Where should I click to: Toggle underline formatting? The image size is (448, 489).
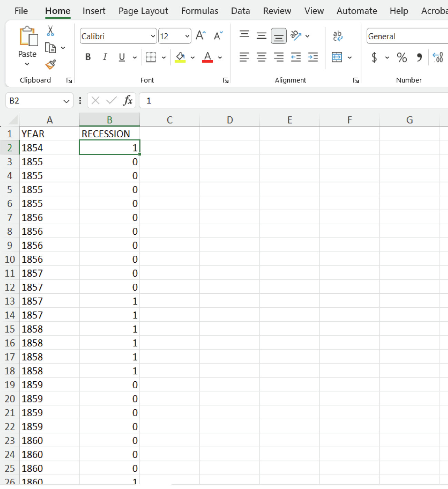(121, 57)
